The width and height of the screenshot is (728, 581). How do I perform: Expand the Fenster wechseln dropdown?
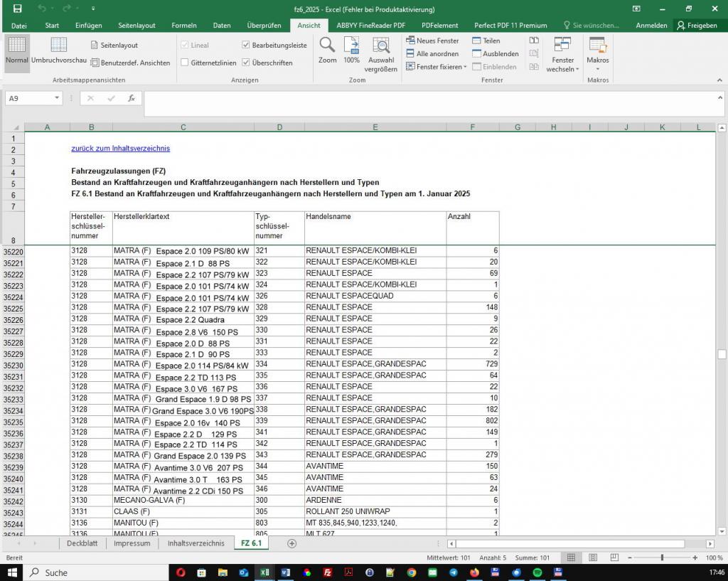pyautogui.click(x=577, y=69)
